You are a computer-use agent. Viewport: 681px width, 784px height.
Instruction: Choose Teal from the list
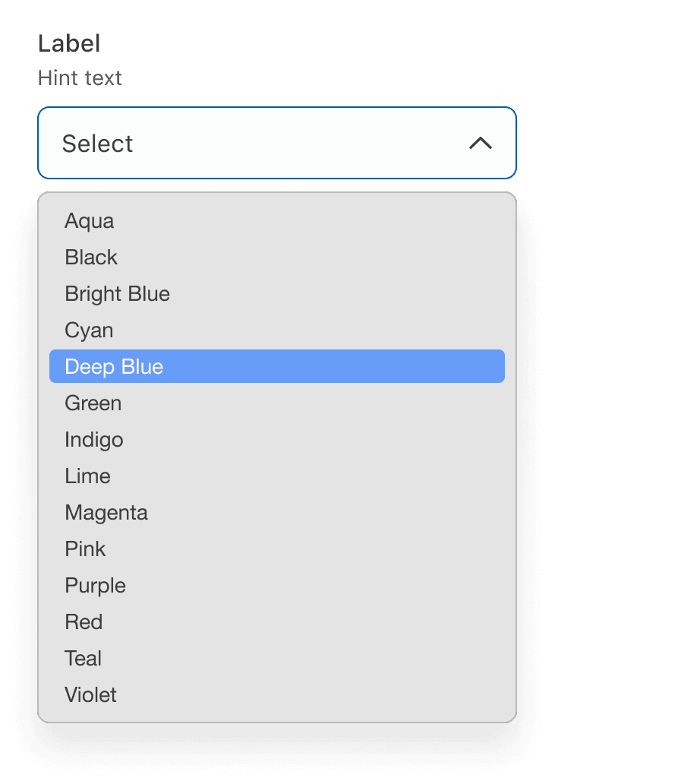pos(84,659)
